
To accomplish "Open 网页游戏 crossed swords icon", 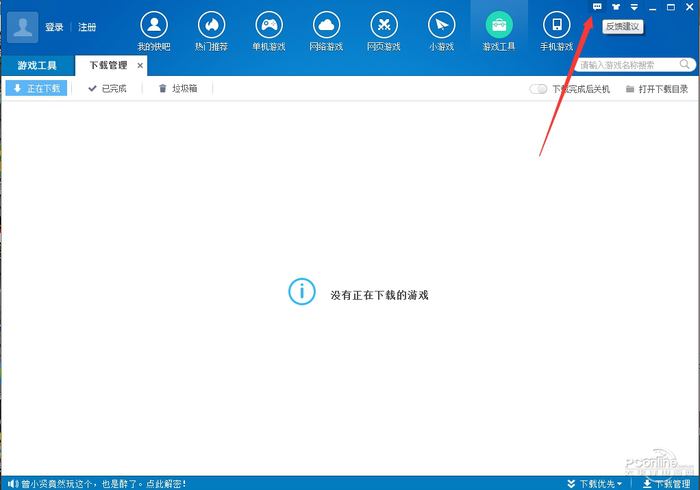I will point(384,25).
